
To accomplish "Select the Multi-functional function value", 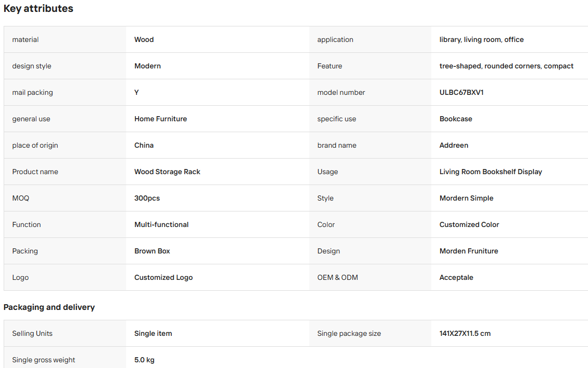I will coord(161,224).
